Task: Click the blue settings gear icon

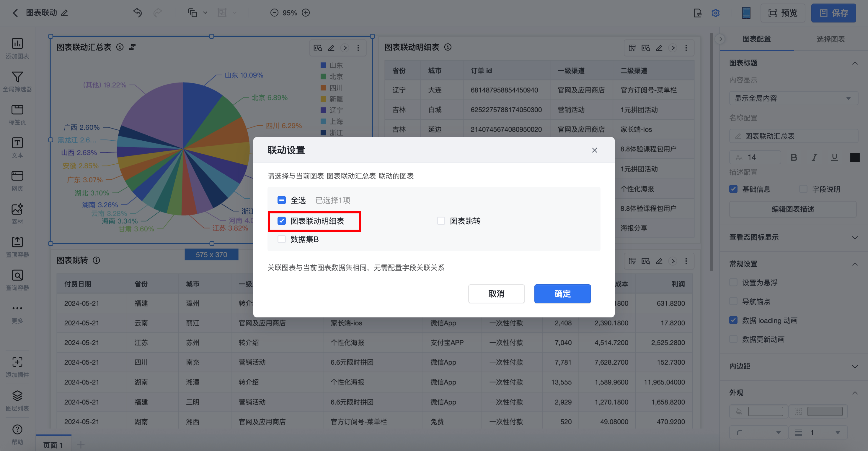Action: [715, 13]
